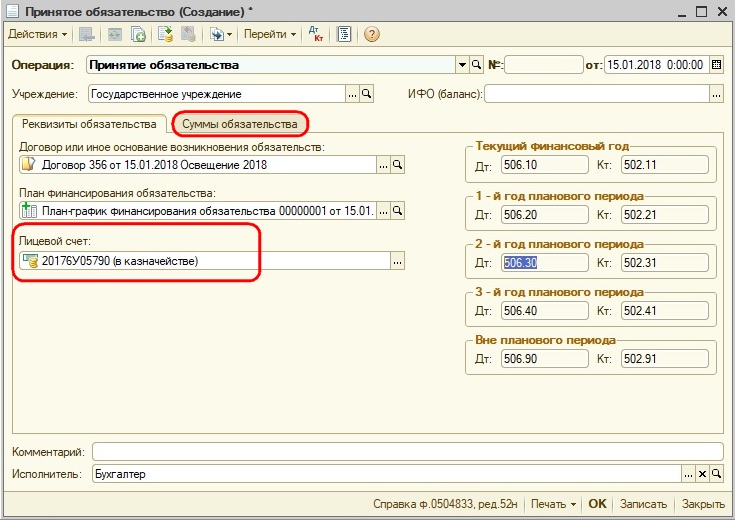Click the Договор 356 field
Image resolution: width=735 pixels, height=520 pixels.
click(198, 165)
